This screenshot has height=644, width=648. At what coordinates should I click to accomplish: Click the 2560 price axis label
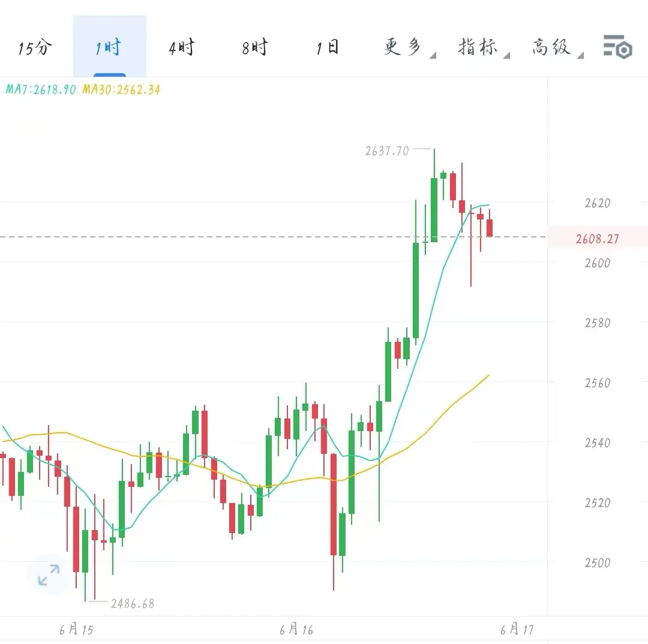pos(598,383)
